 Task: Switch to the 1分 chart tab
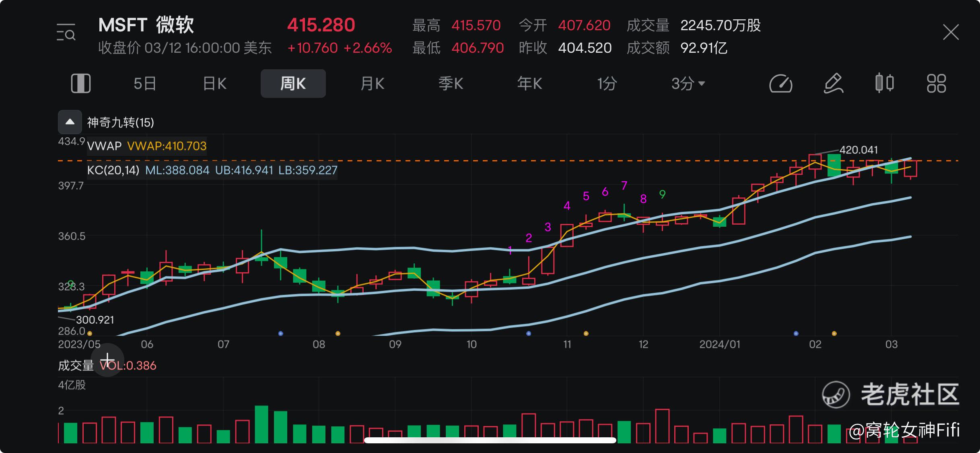point(607,84)
